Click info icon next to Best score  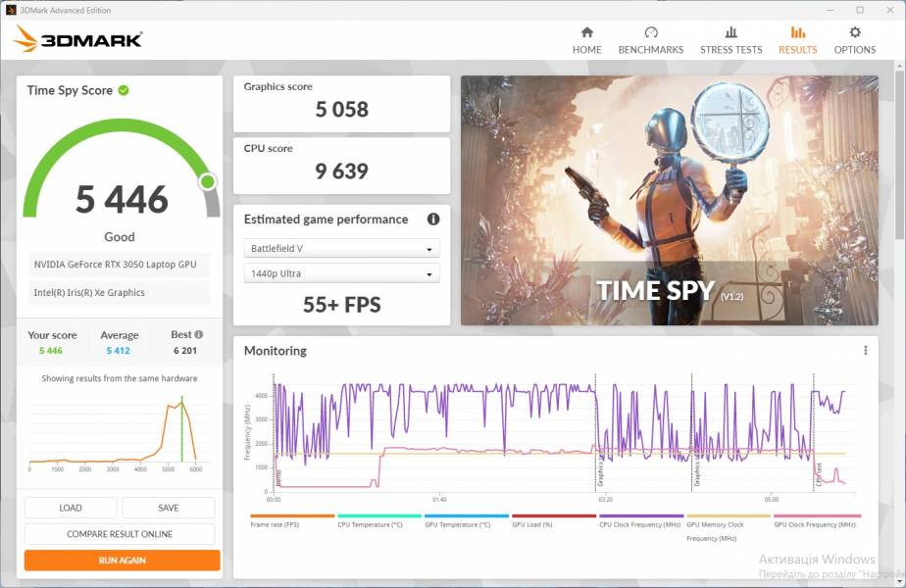(x=199, y=334)
